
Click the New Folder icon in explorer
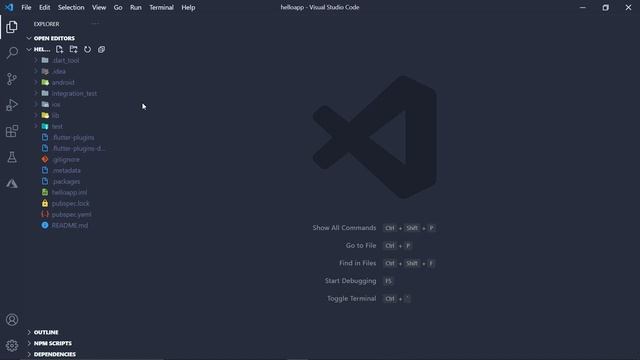click(73, 49)
